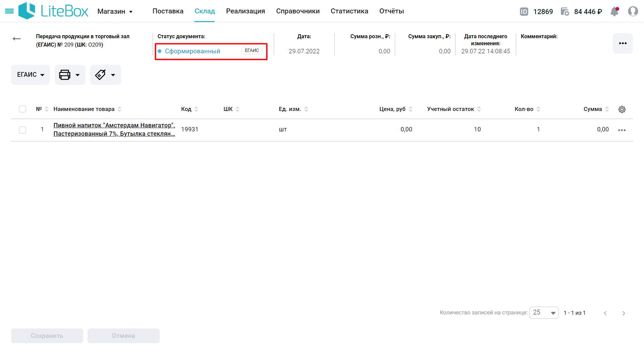Sort by Кол-во column arrows
The height and width of the screenshot is (362, 644).
[538, 109]
